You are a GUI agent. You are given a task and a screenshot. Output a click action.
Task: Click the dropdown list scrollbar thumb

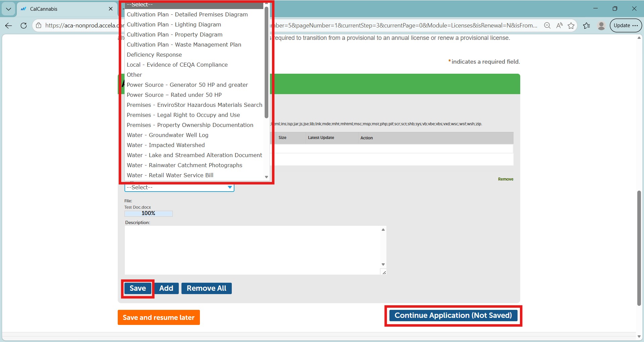[x=267, y=62]
